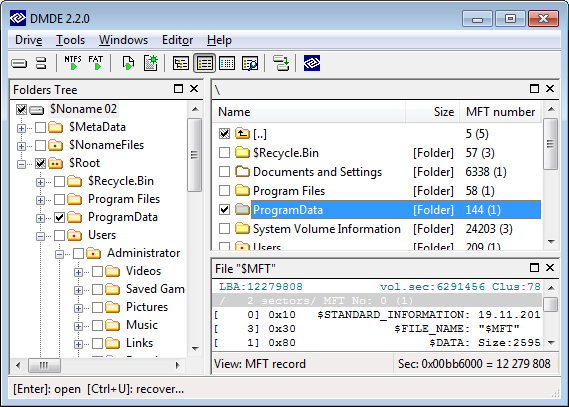The width and height of the screenshot is (569, 407).
Task: Collapse the Administrator tree node
Action: [x=59, y=254]
